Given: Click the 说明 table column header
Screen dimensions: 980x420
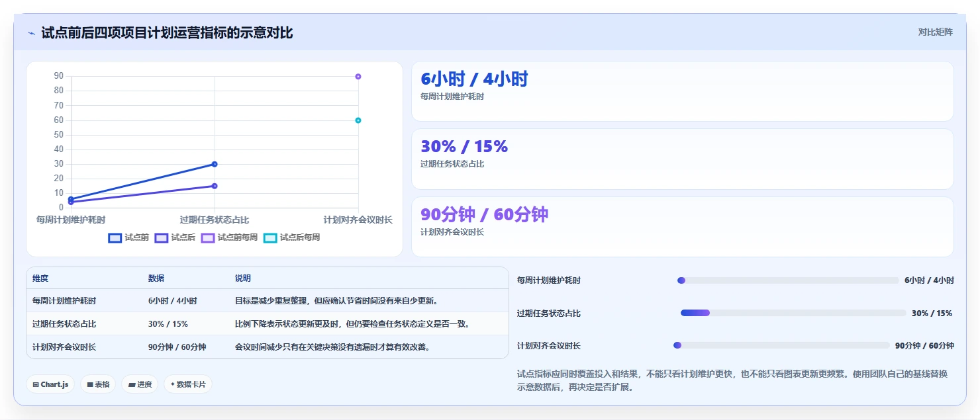Looking at the screenshot, I should (243, 278).
